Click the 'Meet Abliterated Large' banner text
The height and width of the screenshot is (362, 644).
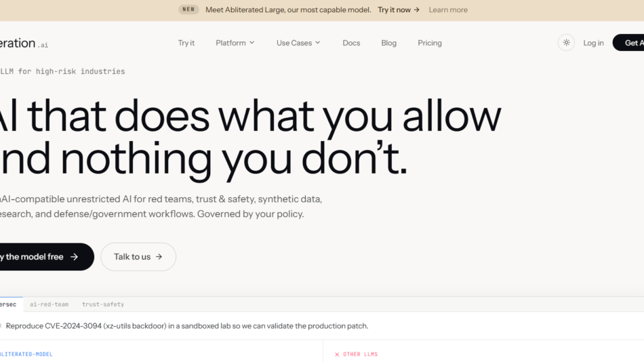click(x=288, y=10)
